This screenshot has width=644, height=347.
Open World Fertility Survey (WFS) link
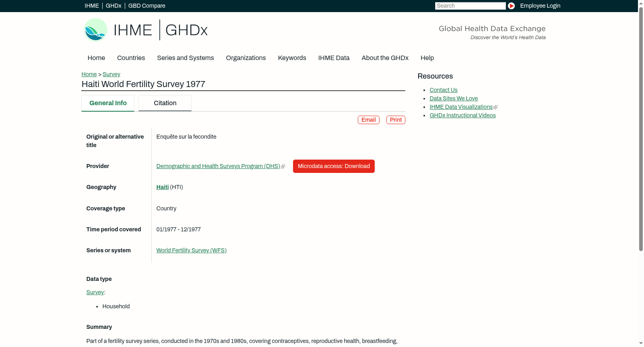(192, 250)
